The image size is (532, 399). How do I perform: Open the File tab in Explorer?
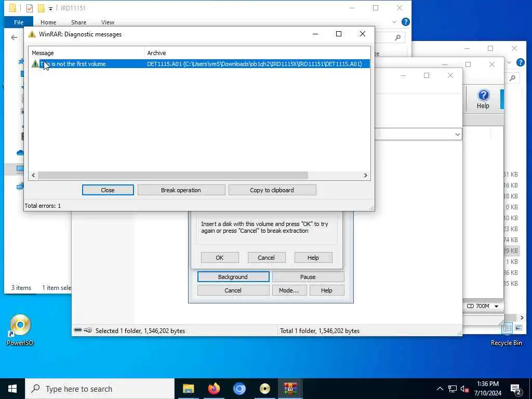coord(19,22)
